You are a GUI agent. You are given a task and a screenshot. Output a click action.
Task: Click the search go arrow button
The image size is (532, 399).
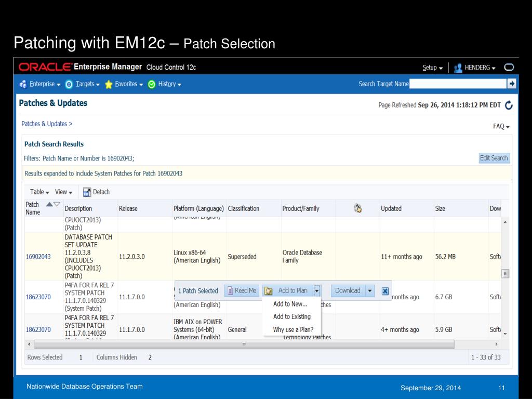click(x=511, y=84)
